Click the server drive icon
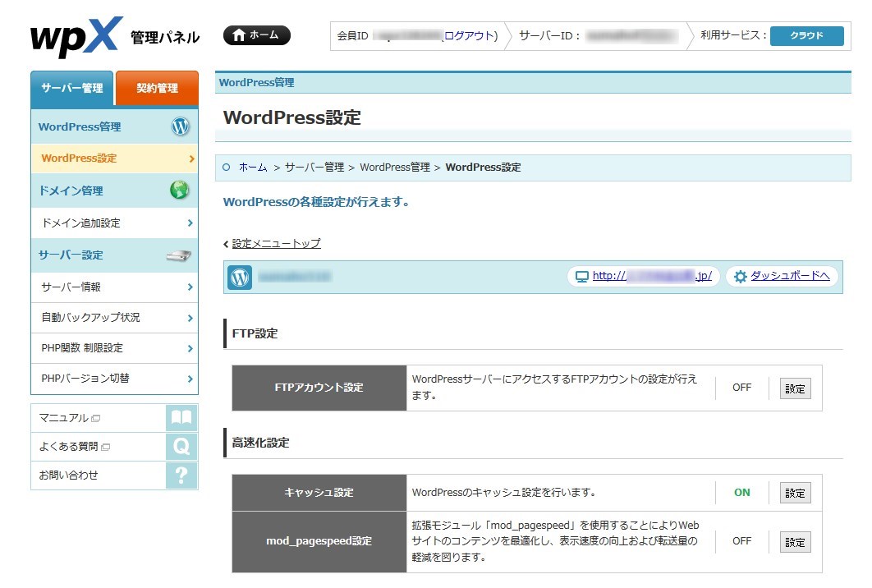This screenshot has height=588, width=872. coord(178,255)
